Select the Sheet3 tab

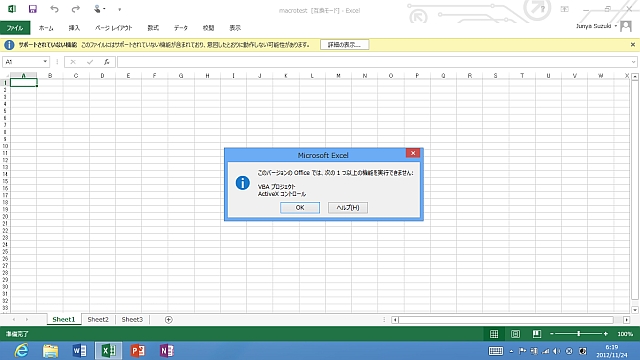click(132, 319)
